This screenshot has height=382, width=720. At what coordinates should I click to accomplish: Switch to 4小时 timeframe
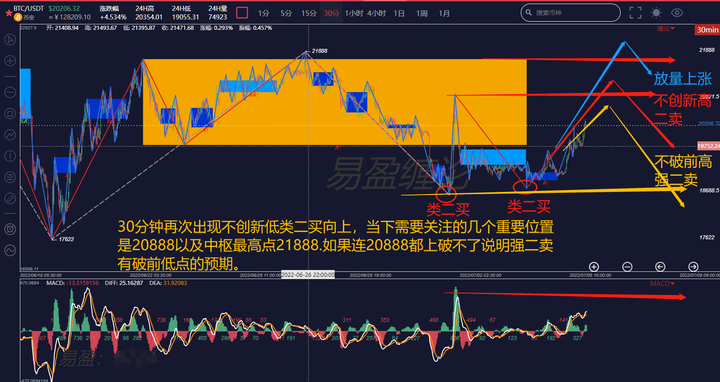point(377,13)
